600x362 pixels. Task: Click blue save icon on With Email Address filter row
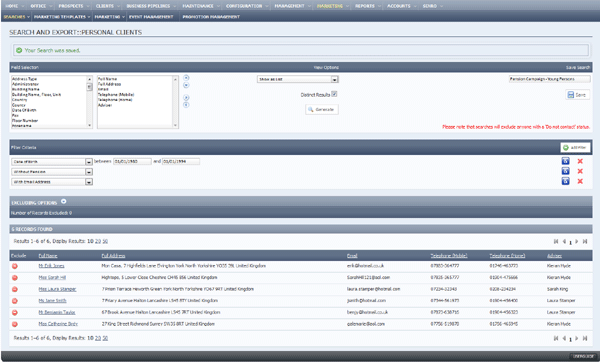click(565, 181)
